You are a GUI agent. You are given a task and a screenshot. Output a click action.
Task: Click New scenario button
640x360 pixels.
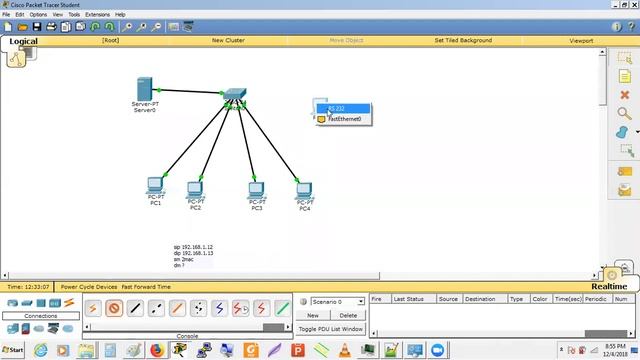[x=313, y=316]
